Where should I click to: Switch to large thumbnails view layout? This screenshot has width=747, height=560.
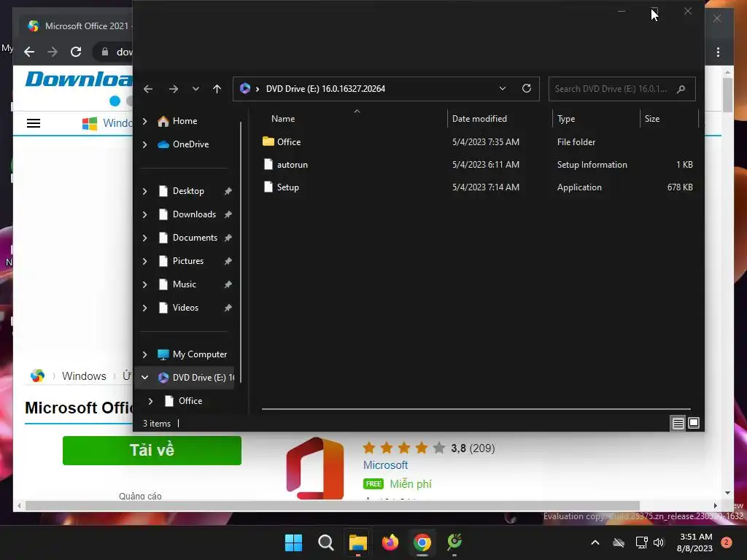pyautogui.click(x=694, y=423)
